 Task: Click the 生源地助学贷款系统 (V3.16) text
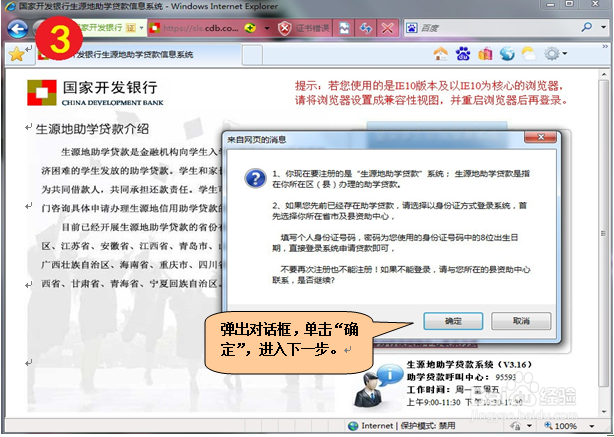tap(469, 365)
